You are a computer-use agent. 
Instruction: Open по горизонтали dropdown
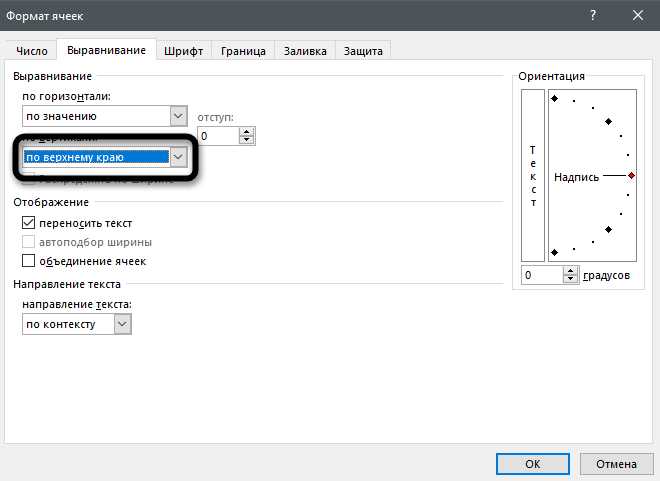point(179,116)
